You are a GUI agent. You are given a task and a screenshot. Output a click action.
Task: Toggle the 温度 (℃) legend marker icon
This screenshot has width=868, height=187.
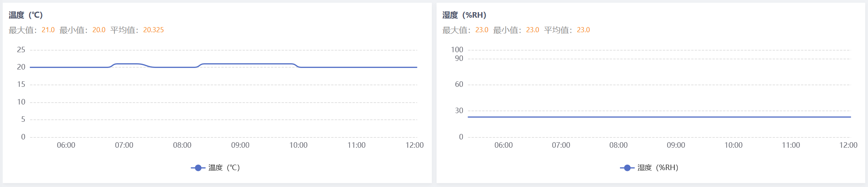pos(198,168)
